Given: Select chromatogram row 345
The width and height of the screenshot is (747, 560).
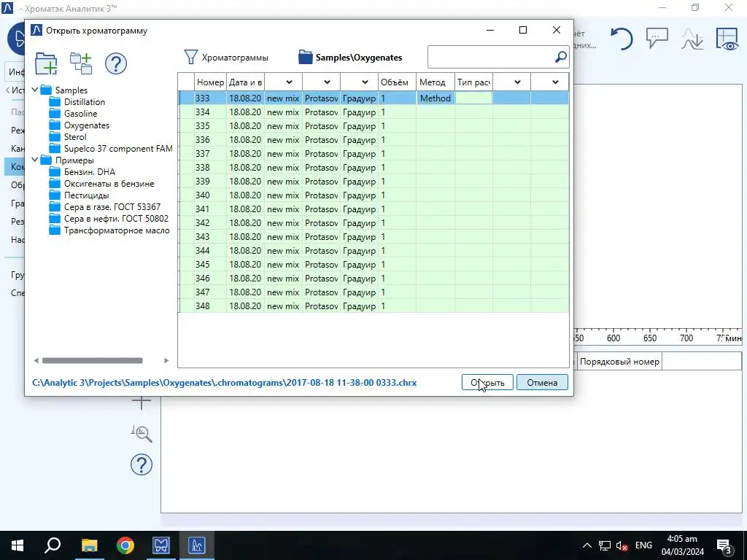Looking at the screenshot, I should click(373, 264).
